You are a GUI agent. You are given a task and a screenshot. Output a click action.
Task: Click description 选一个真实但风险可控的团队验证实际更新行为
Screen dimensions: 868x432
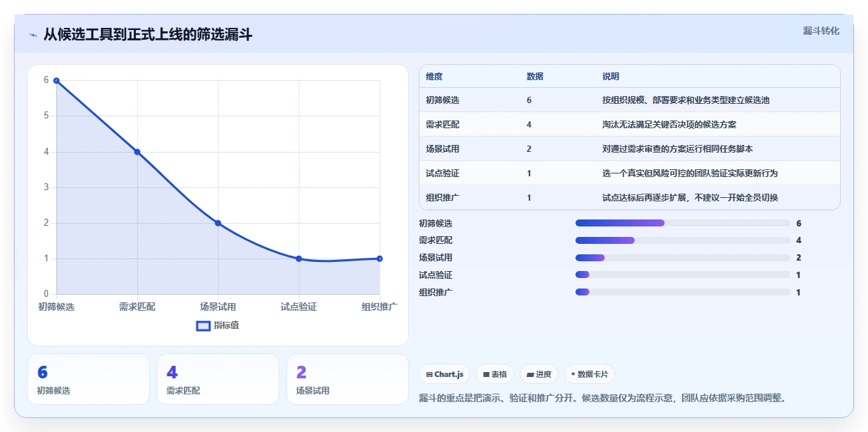[x=690, y=173]
